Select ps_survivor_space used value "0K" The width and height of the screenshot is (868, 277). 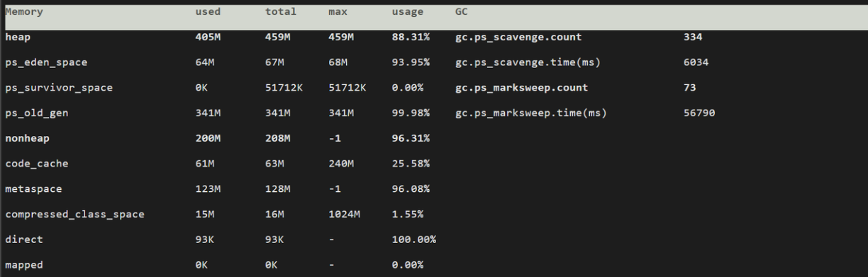tap(202, 89)
